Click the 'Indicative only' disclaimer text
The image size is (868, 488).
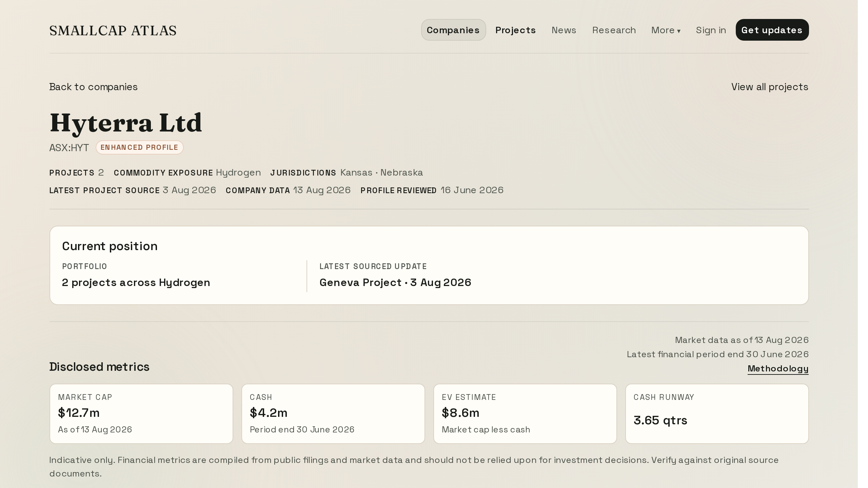tap(414, 467)
